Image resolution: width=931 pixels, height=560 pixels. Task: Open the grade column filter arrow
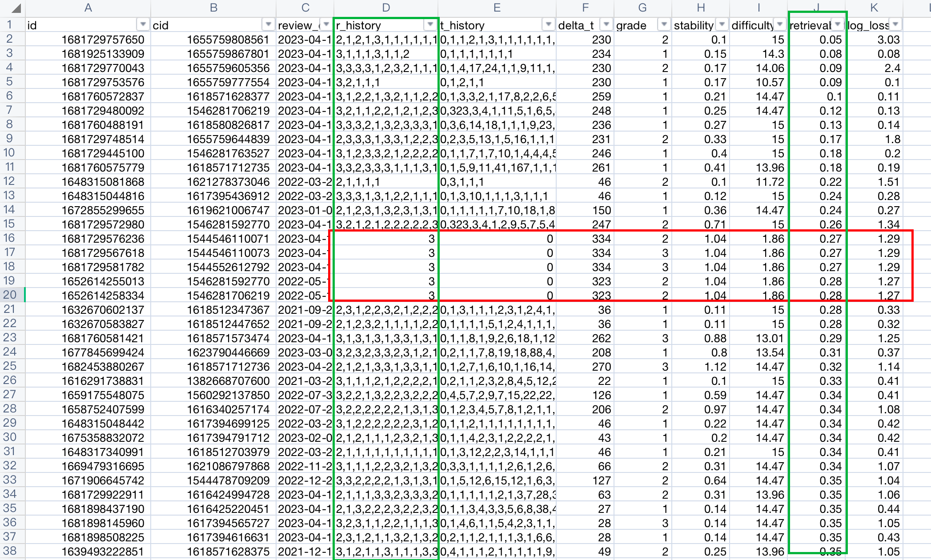(663, 25)
